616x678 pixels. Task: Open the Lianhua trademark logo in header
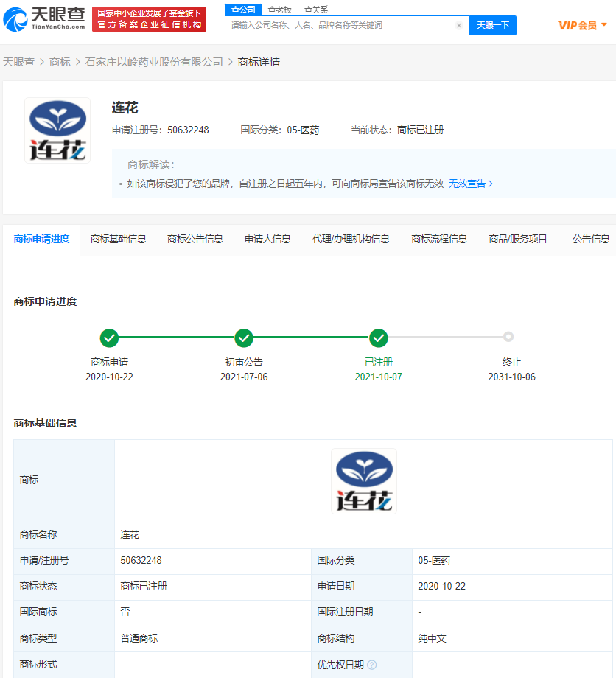click(57, 130)
